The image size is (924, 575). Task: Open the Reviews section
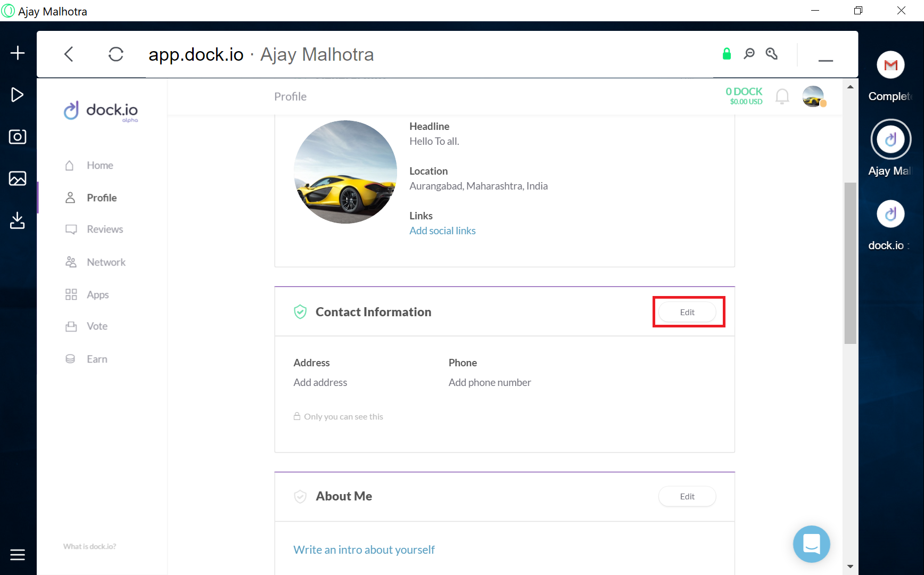(105, 229)
